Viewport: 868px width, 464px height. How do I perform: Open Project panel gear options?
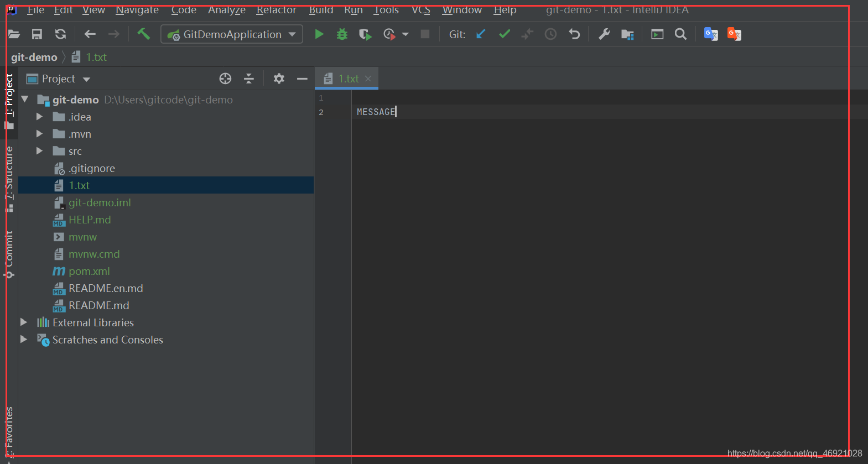279,79
